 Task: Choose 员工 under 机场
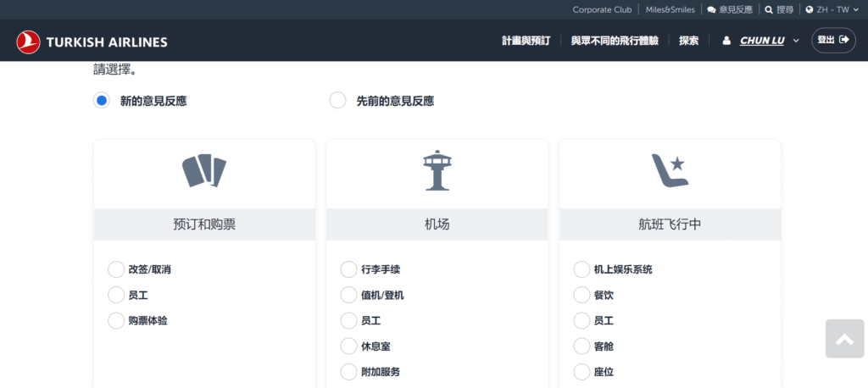click(x=348, y=320)
